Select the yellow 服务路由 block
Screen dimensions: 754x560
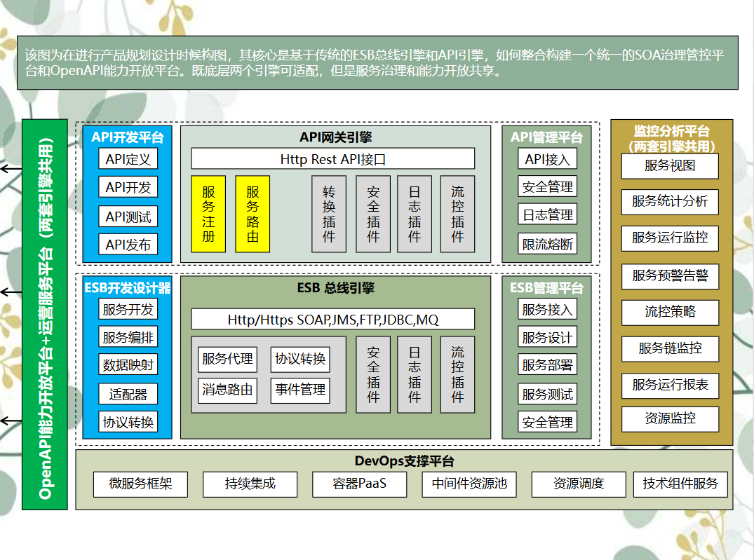tap(253, 214)
